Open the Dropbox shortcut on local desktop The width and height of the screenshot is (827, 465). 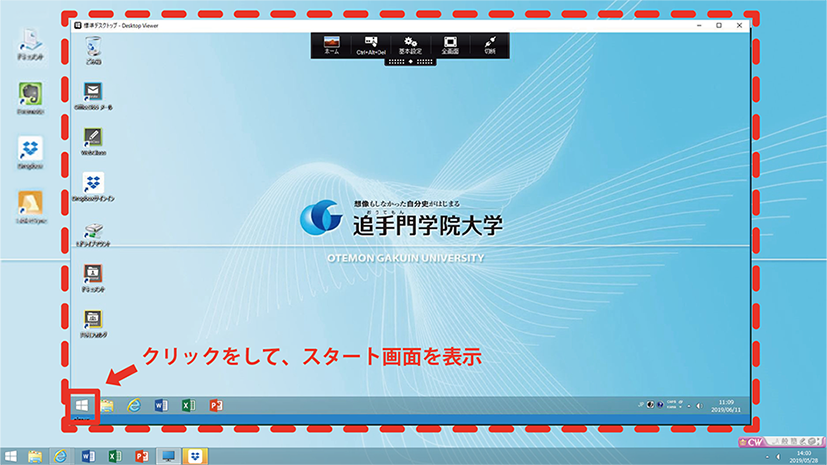(29, 150)
